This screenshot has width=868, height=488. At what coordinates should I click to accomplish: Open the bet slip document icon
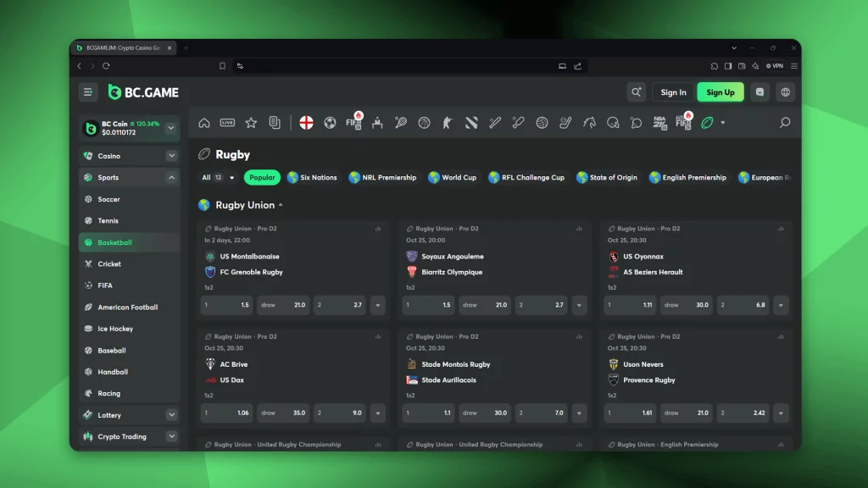(x=275, y=123)
